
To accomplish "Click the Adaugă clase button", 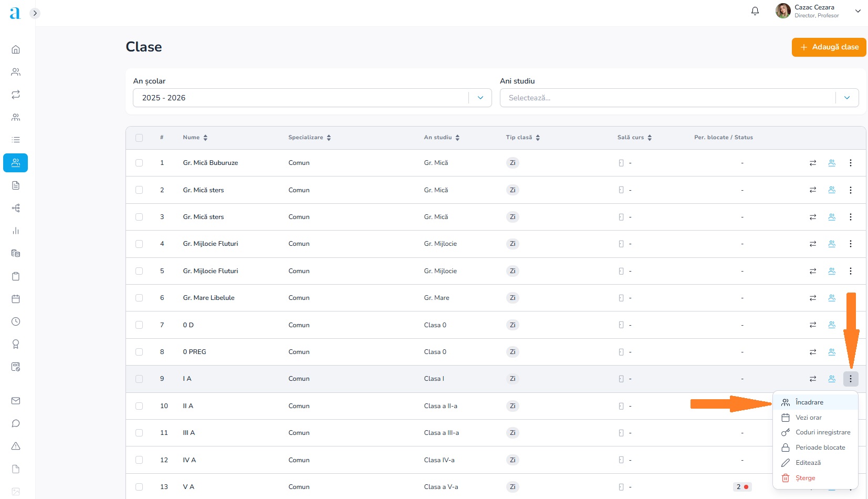I will coord(829,47).
